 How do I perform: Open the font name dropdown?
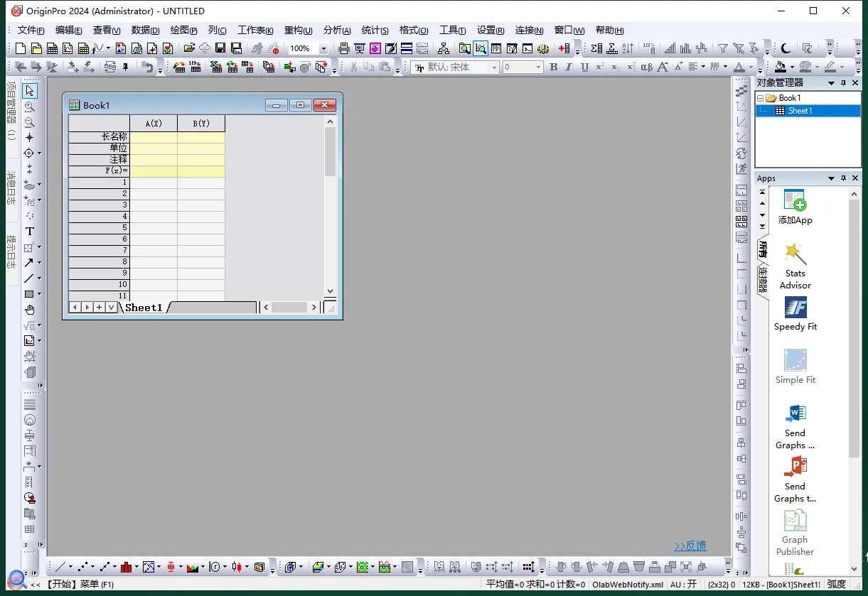tap(494, 67)
